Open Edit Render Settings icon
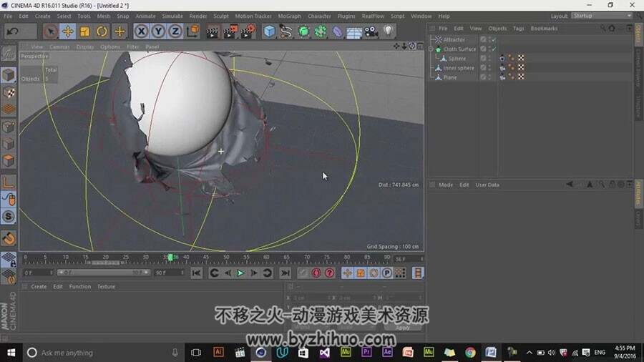The width and height of the screenshot is (644, 362). pos(248,31)
